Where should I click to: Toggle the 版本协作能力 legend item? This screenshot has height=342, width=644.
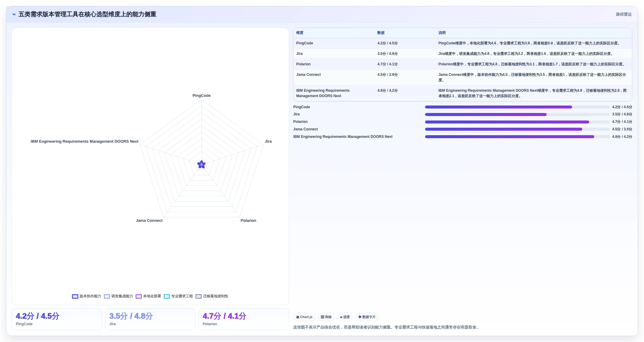(87, 296)
